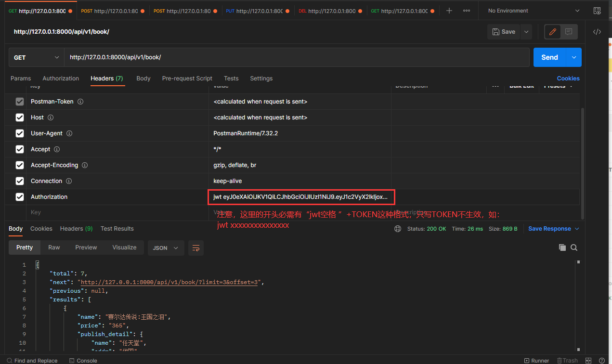
Task: Open the Settings tab
Action: point(261,78)
